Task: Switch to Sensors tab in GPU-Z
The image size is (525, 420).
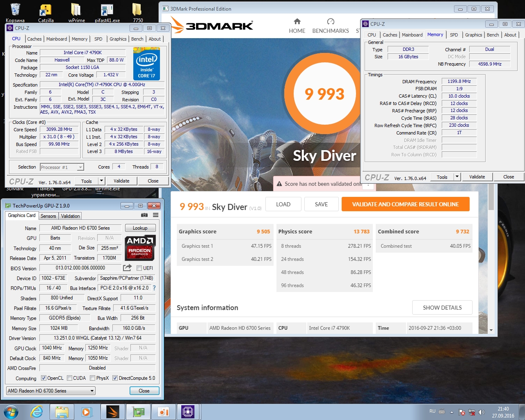Action: click(48, 216)
